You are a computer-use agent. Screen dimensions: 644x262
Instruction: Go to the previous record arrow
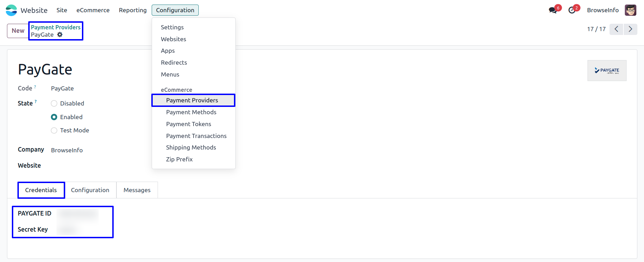[x=616, y=29]
